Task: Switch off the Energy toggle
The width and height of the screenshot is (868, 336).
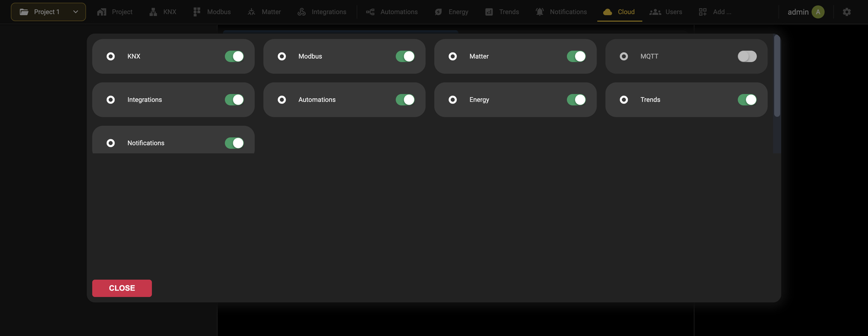Action: pos(576,100)
